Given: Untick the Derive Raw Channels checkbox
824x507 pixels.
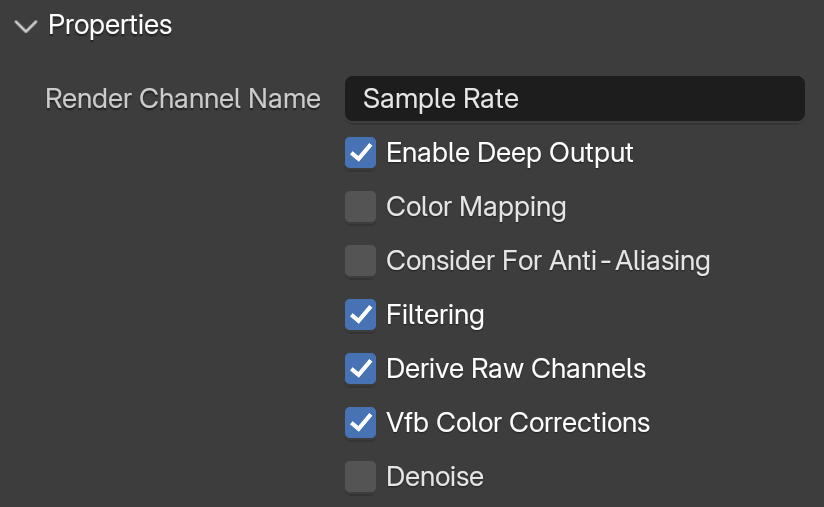Looking at the screenshot, I should click(x=360, y=368).
